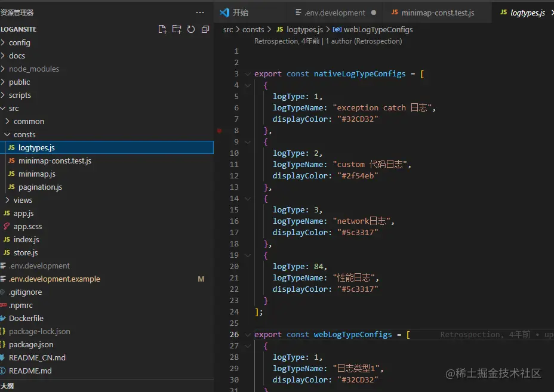Click the breakpoint dot on line 8
Image resolution: width=554 pixels, height=392 pixels.
click(220, 131)
